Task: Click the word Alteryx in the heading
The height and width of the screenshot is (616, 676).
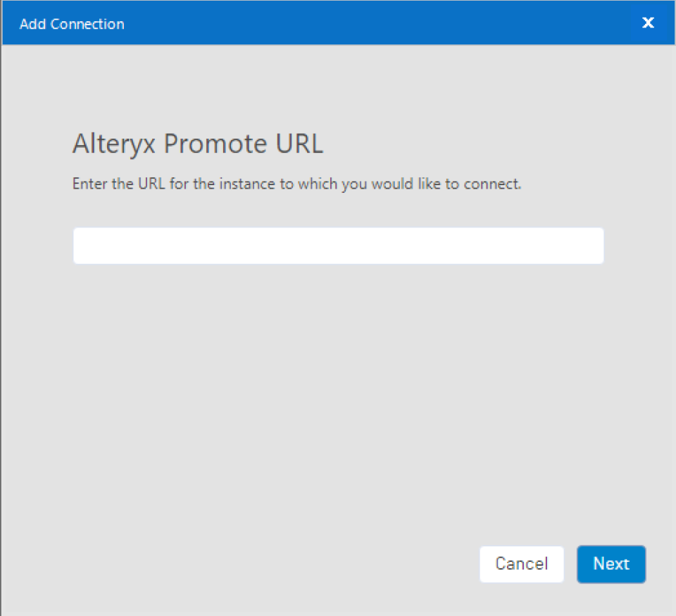Action: [114, 144]
